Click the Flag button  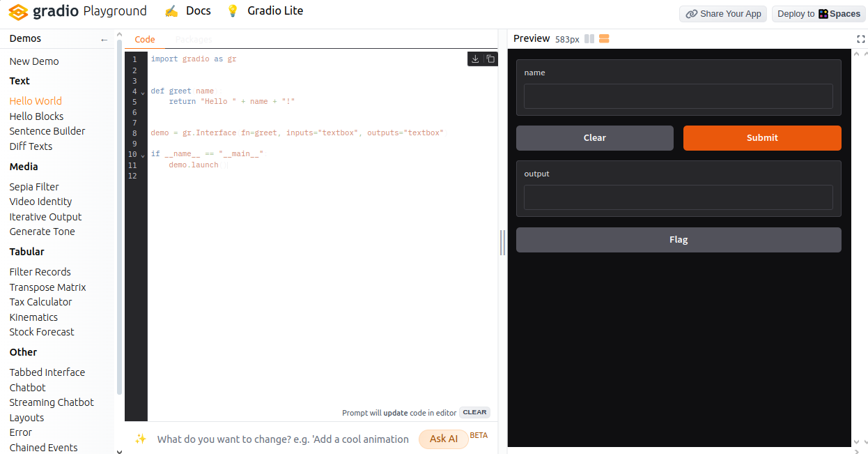[679, 240]
